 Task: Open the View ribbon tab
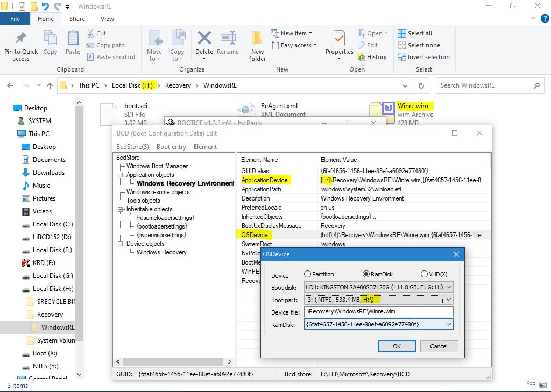coord(107,19)
